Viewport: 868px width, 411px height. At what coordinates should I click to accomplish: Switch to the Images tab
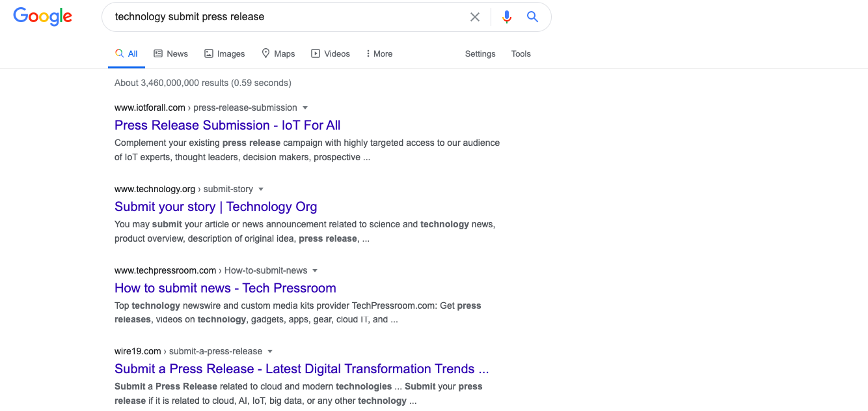(x=224, y=54)
